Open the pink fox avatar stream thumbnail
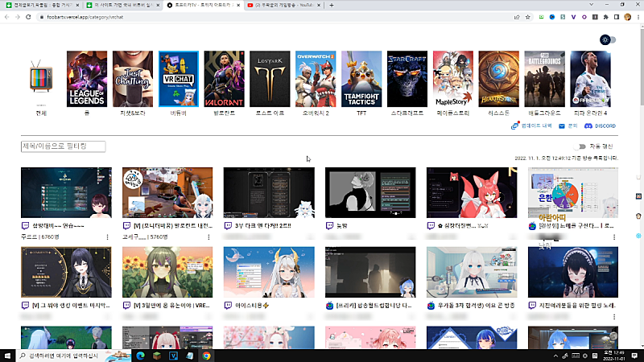The width and height of the screenshot is (644, 362). pyautogui.click(x=472, y=192)
